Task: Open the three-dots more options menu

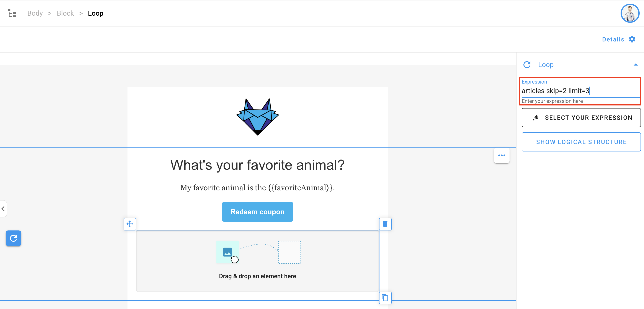Action: point(502,155)
